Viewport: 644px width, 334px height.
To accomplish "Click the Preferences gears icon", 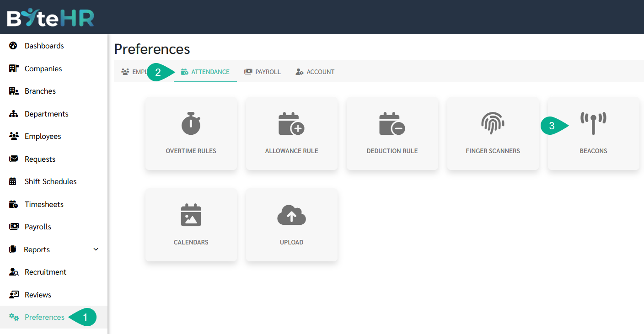I will (14, 317).
